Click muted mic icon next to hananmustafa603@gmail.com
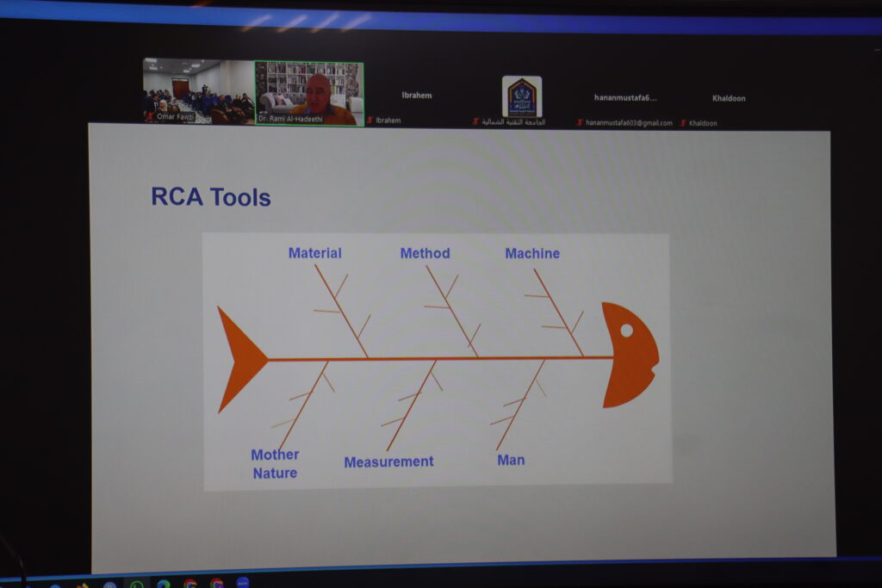882x588 pixels. click(x=580, y=123)
